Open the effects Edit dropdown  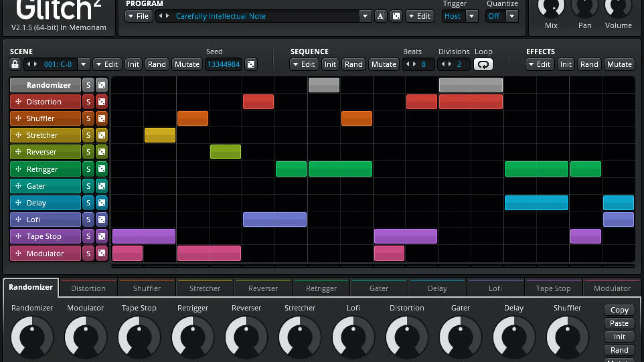[539, 64]
